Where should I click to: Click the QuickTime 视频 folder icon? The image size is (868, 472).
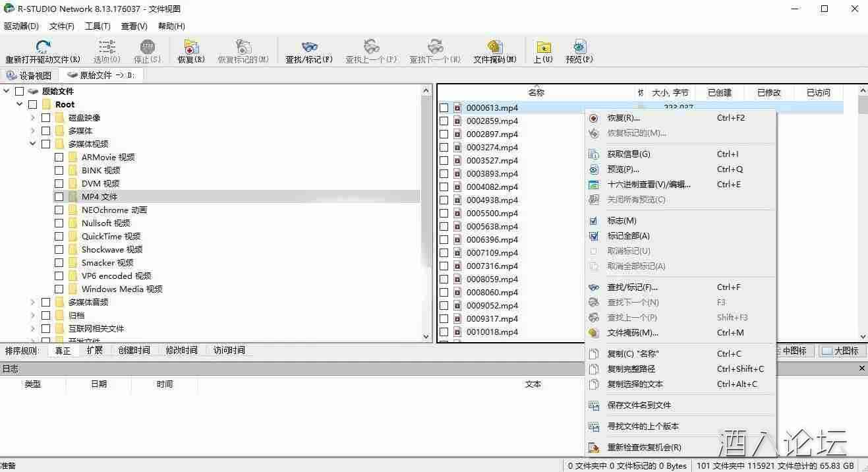pos(73,236)
